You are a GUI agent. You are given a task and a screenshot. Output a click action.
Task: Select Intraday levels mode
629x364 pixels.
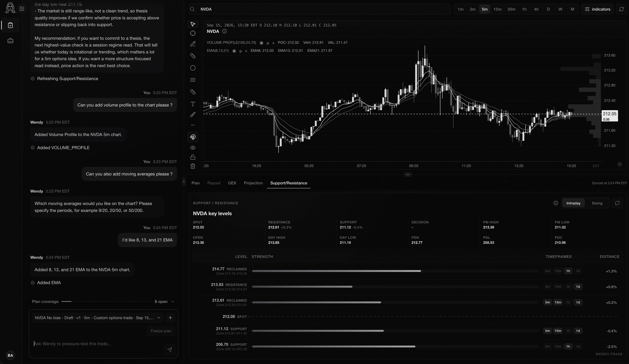click(573, 203)
